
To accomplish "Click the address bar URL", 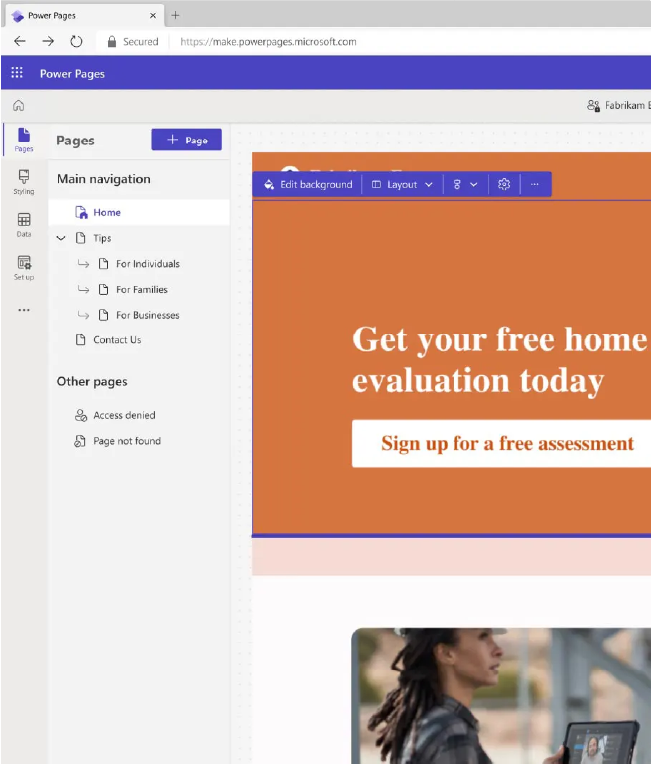I will tap(268, 41).
